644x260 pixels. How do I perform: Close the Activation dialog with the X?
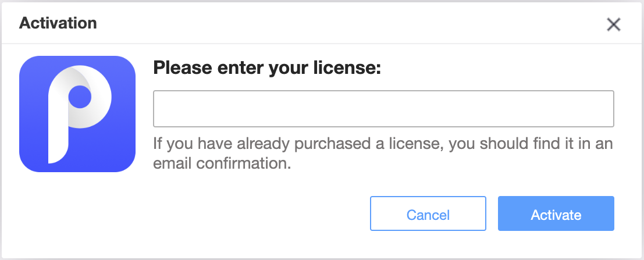pos(614,24)
